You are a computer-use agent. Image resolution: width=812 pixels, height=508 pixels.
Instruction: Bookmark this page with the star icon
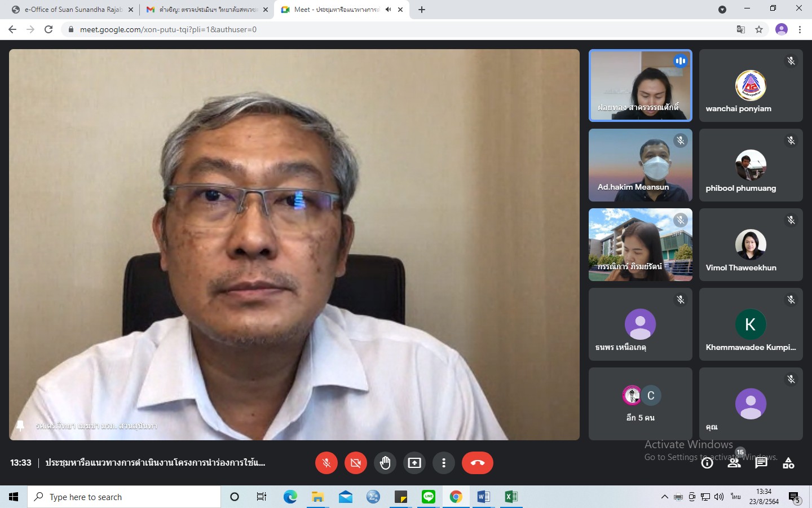point(759,29)
